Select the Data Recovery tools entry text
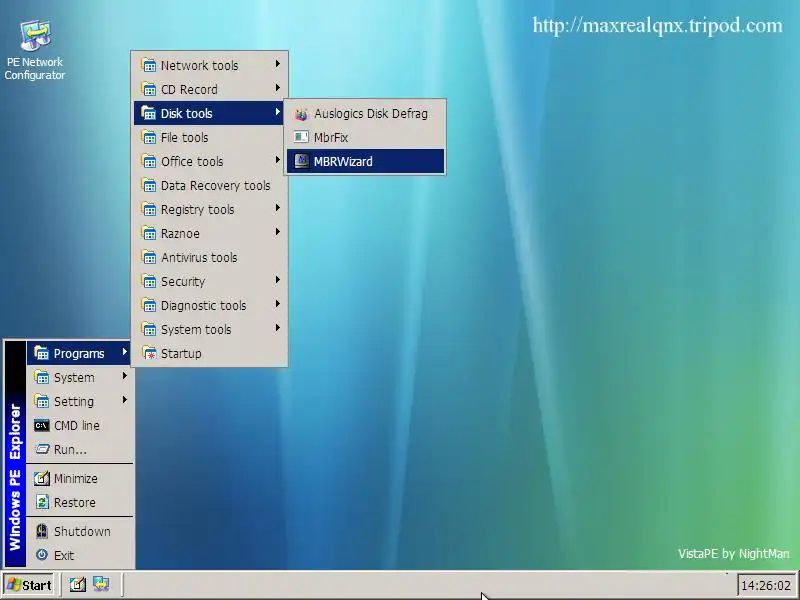Viewport: 800px width, 600px height. pyautogui.click(x=215, y=185)
